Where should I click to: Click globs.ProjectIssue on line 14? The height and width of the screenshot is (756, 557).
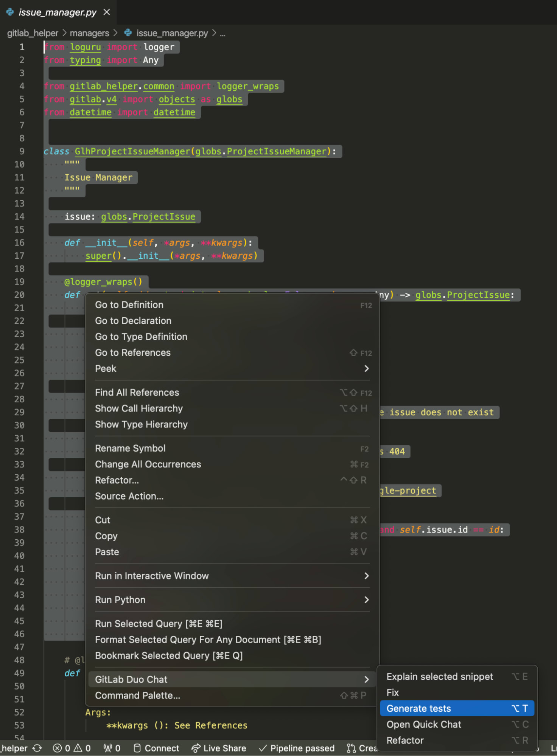click(x=148, y=217)
